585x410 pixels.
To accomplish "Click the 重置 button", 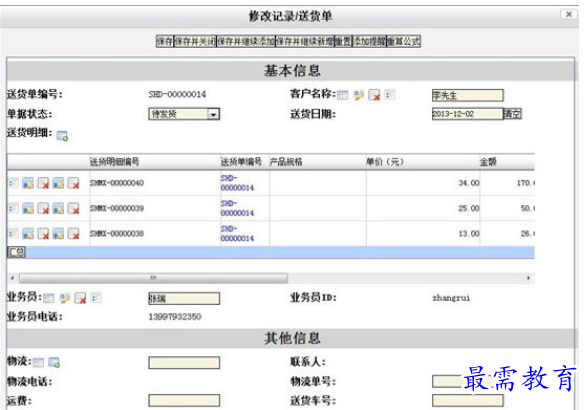I will pyautogui.click(x=343, y=41).
